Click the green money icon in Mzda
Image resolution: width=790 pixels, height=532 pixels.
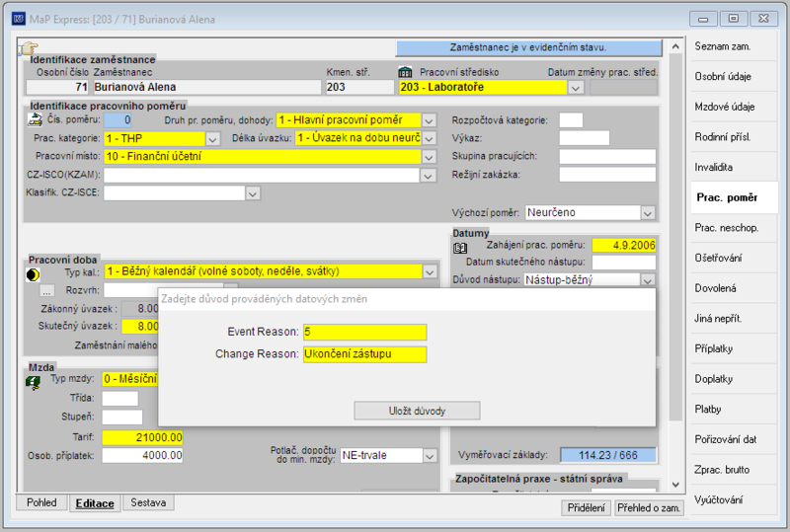pyautogui.click(x=34, y=382)
